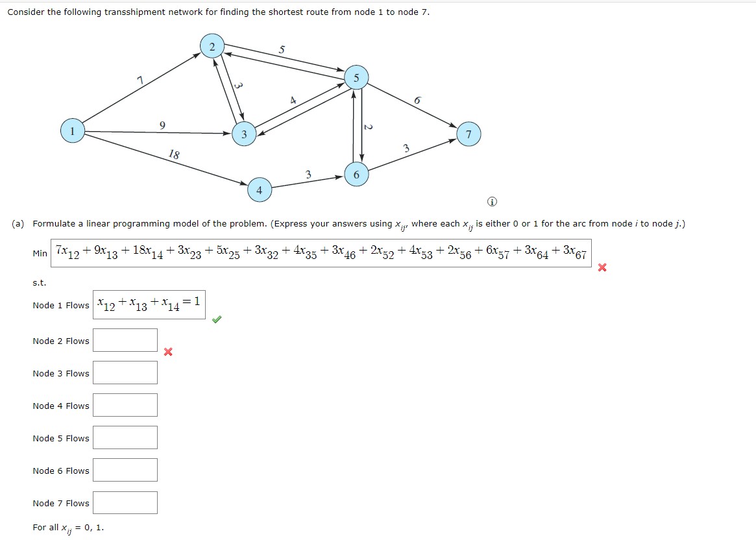Image resolution: width=756 pixels, height=540 pixels.
Task: Click the red X beside Node 2 Flows
Action: point(167,352)
